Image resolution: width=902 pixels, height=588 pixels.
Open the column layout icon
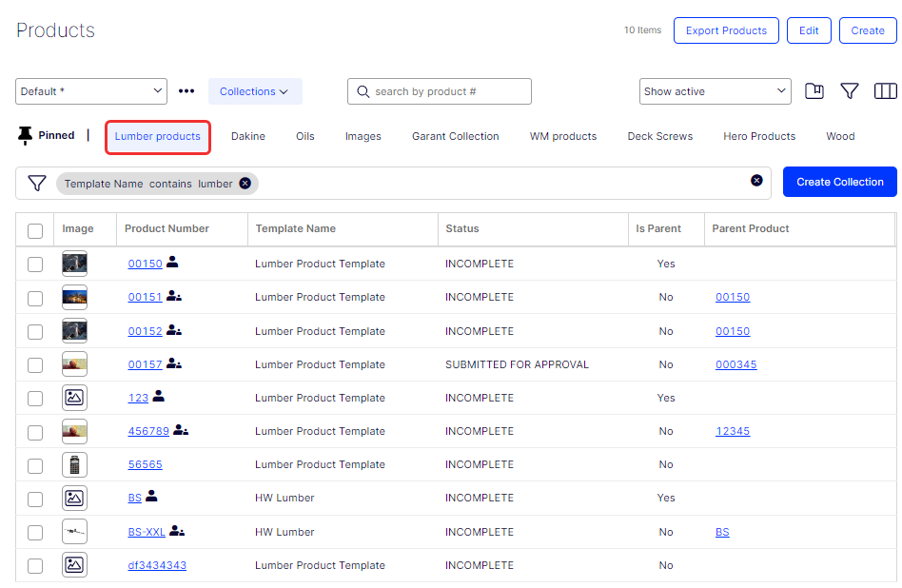click(885, 91)
